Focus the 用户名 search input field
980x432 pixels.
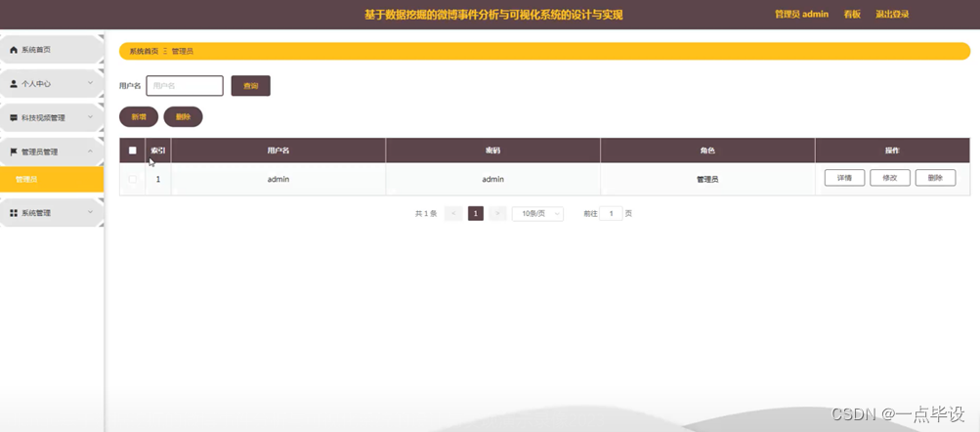coord(185,86)
